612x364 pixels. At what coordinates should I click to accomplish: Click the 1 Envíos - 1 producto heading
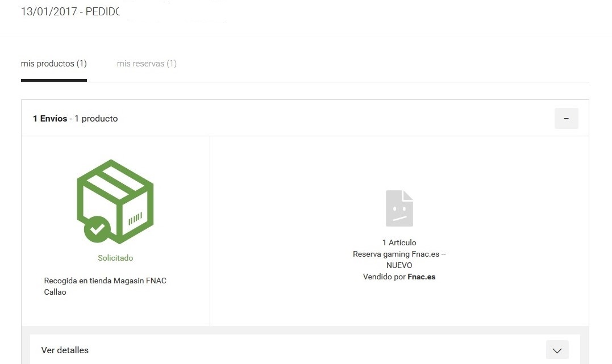(76, 119)
